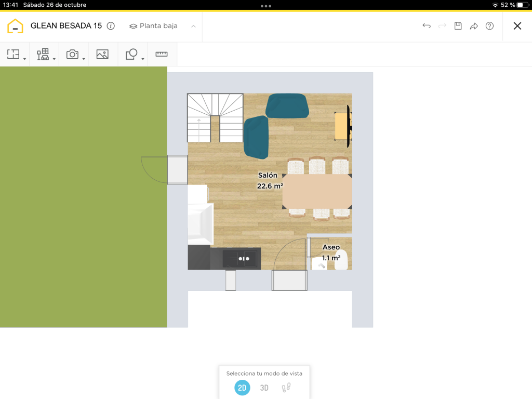Open the yellow house home icon

[15, 26]
